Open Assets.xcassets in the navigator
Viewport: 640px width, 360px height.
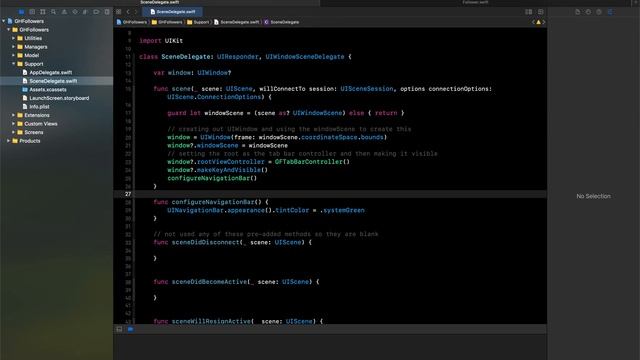[48, 90]
